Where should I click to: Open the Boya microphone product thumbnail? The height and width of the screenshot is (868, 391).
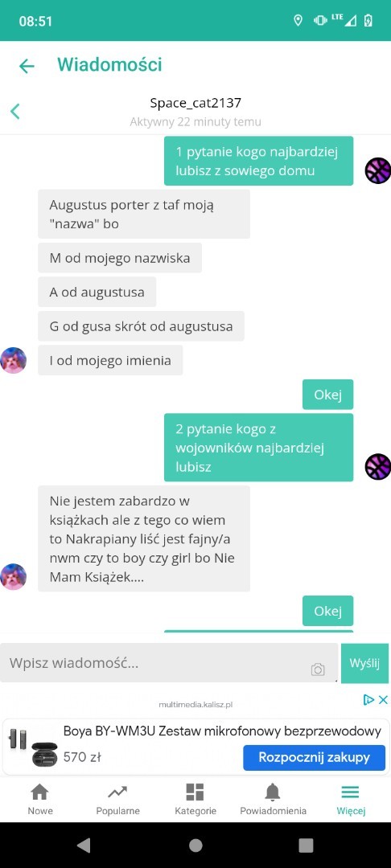point(32,747)
